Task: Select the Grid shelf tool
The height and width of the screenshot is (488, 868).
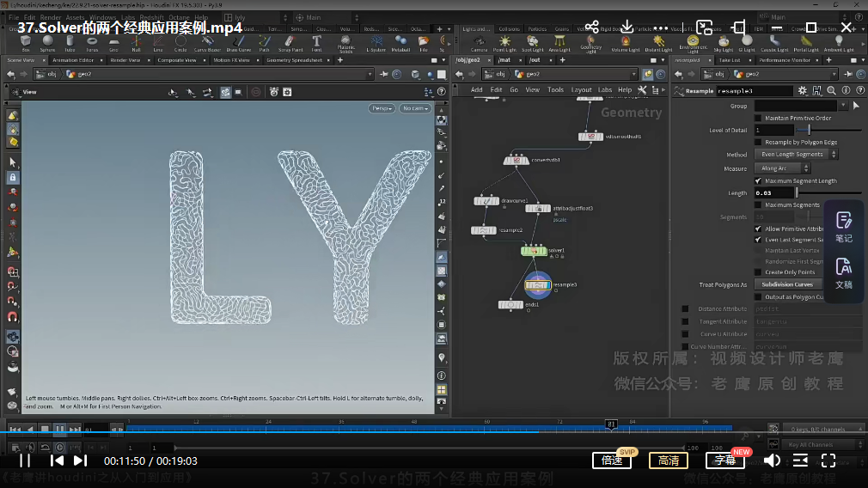Action: (x=113, y=43)
